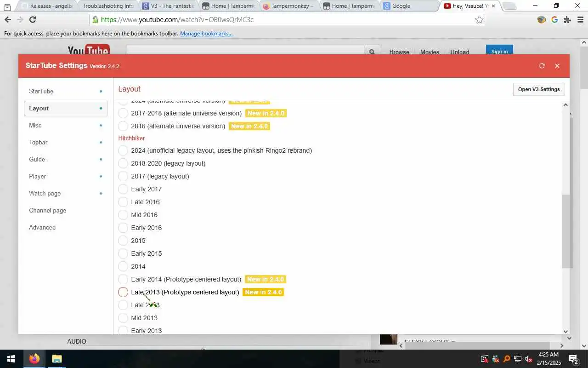
Task: Open the Misc settings category
Action: coord(66,125)
